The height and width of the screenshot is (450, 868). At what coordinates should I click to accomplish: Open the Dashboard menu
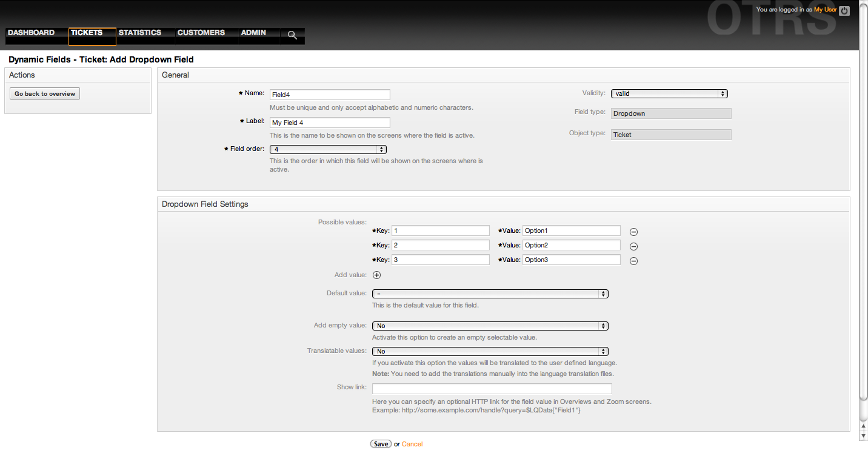pyautogui.click(x=31, y=33)
